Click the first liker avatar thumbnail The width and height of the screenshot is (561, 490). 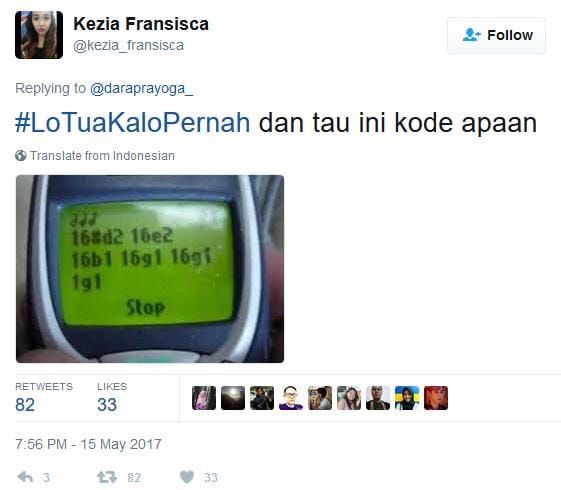pyautogui.click(x=204, y=398)
